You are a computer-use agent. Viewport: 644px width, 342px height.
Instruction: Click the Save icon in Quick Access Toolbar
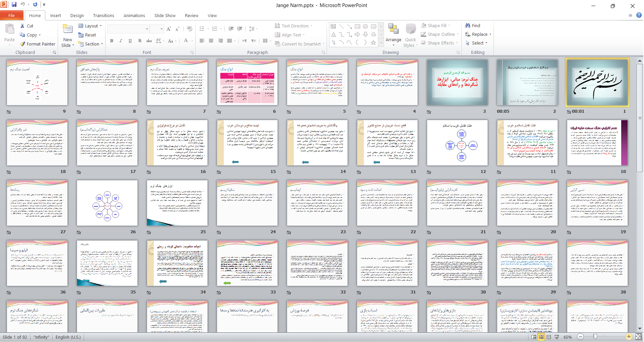pos(14,5)
